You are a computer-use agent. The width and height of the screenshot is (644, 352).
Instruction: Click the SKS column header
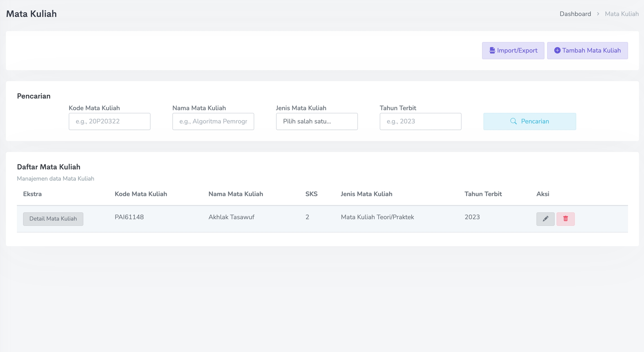pos(311,194)
